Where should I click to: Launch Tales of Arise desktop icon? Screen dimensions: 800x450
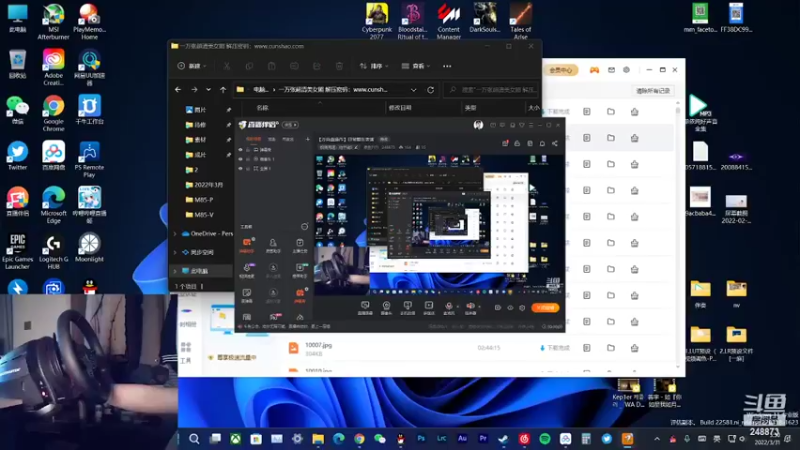click(520, 20)
